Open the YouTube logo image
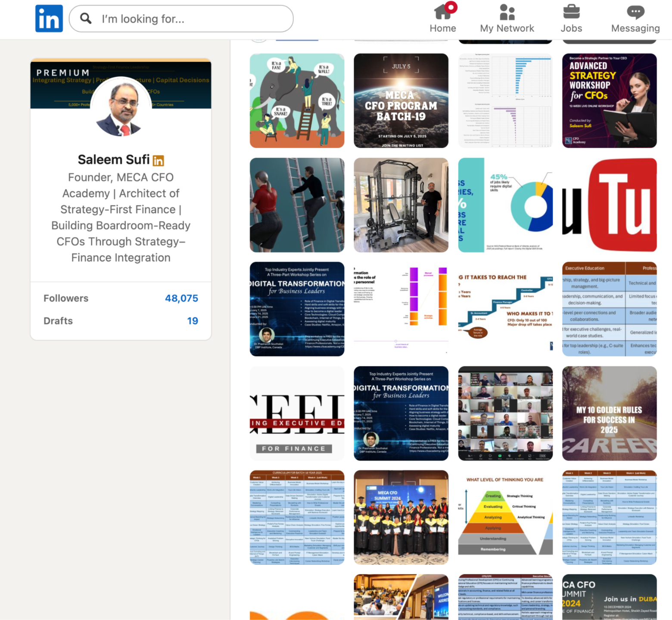This screenshot has height=620, width=672. 610,205
